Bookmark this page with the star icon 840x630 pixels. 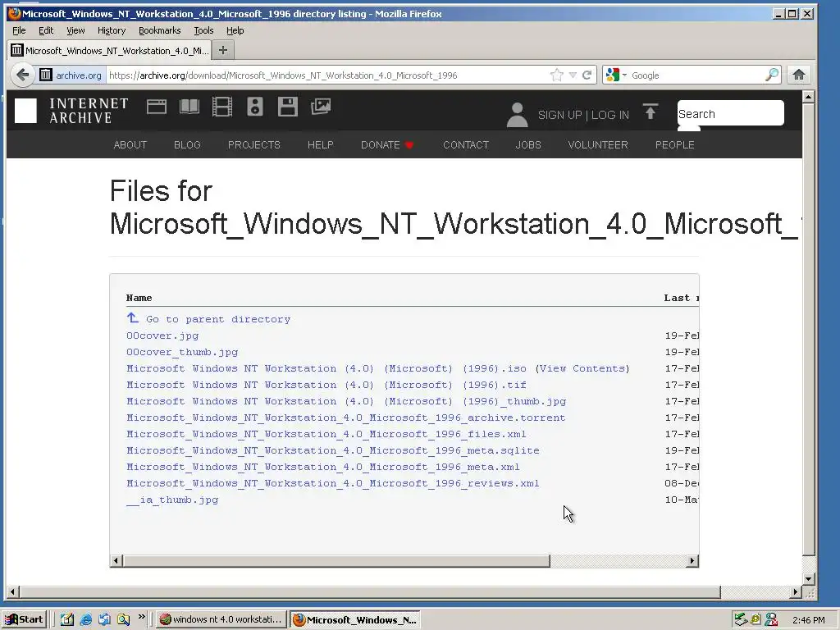pyautogui.click(x=557, y=75)
